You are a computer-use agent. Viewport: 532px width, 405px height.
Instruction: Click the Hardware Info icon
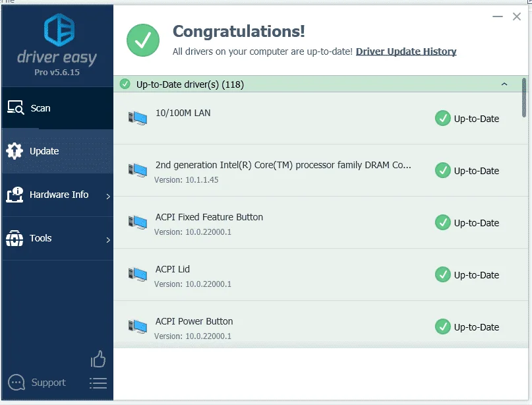15,195
